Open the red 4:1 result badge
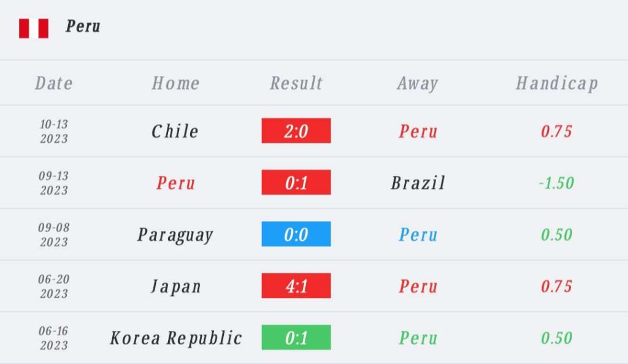This screenshot has width=628, height=364. 296,286
